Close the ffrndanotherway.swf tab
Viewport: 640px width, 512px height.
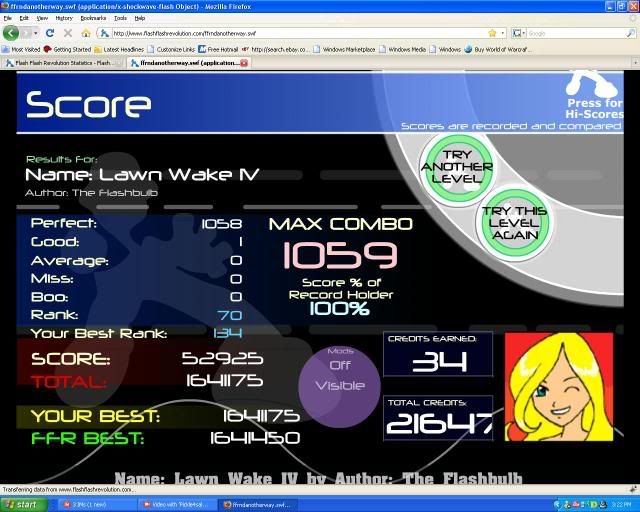click(x=244, y=63)
